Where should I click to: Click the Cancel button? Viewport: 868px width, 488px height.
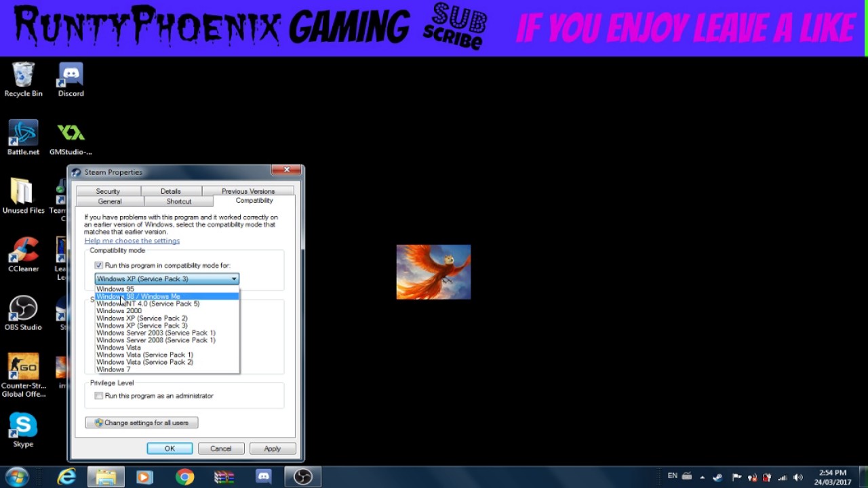221,448
